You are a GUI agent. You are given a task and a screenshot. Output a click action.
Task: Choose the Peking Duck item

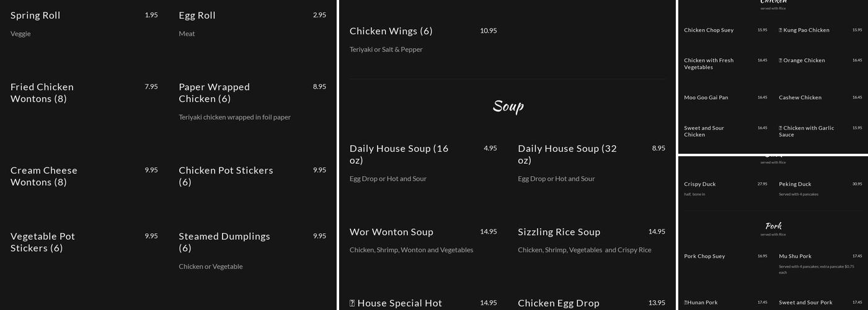[795, 184]
